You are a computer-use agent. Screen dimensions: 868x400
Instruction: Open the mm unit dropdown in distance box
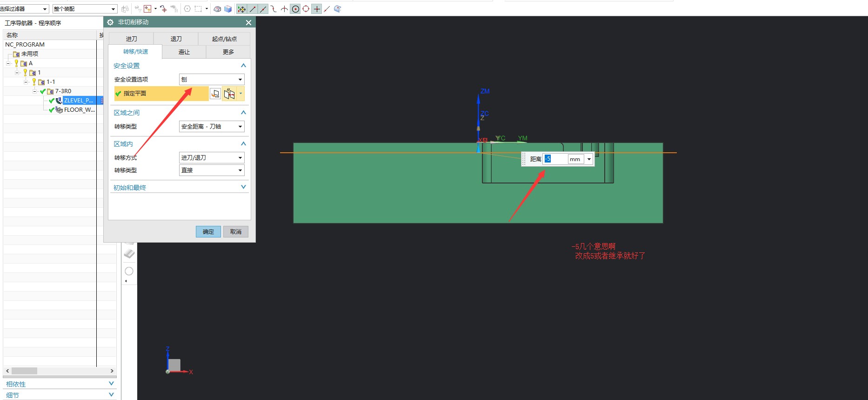coord(589,159)
